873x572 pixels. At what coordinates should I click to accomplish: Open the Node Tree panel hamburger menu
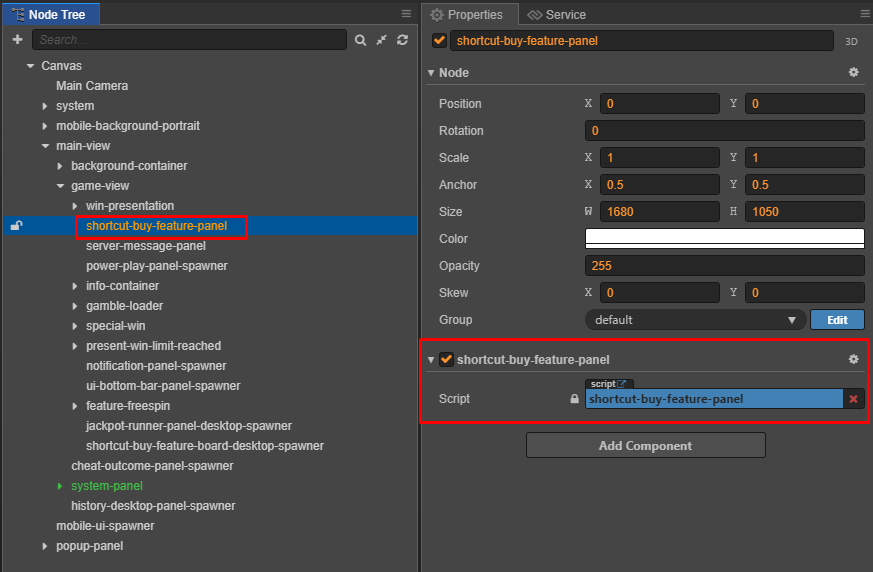tap(406, 13)
